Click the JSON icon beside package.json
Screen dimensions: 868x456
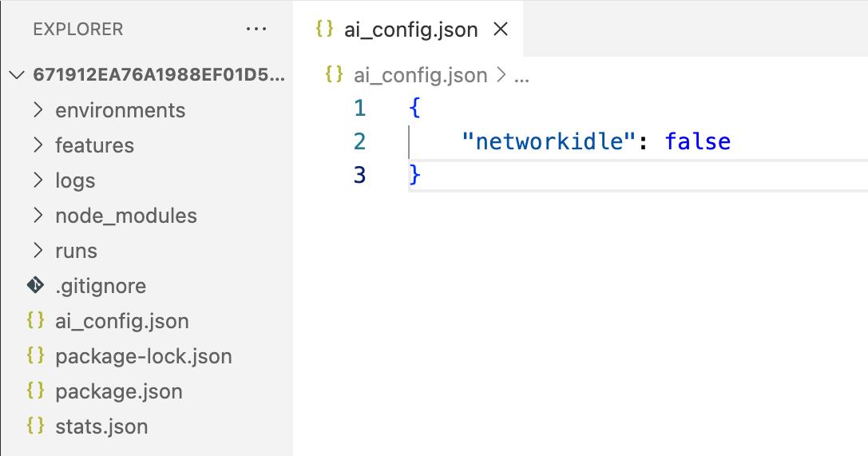(35, 391)
